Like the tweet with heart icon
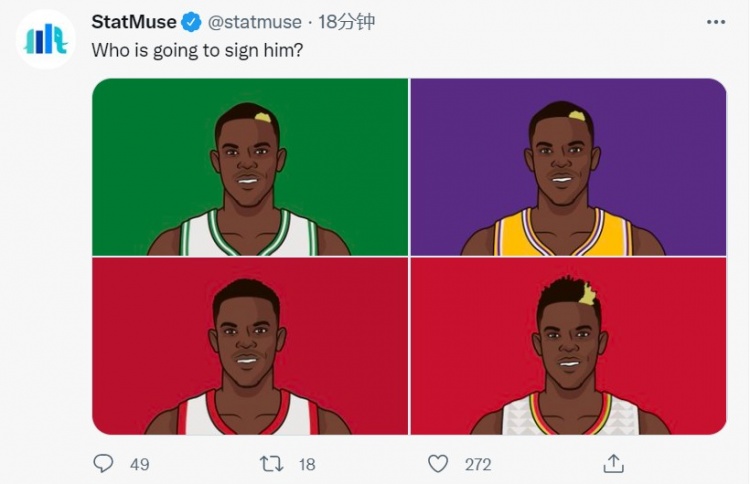The height and width of the screenshot is (484, 750). click(438, 463)
